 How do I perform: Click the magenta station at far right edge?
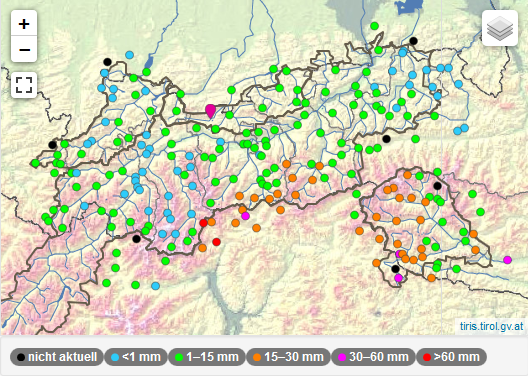tap(507, 260)
